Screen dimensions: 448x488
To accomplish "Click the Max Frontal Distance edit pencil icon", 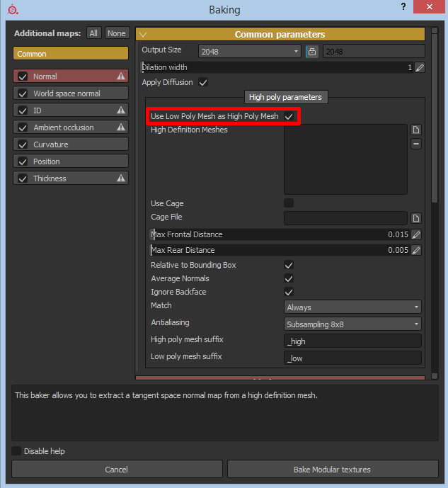I will tap(416, 234).
